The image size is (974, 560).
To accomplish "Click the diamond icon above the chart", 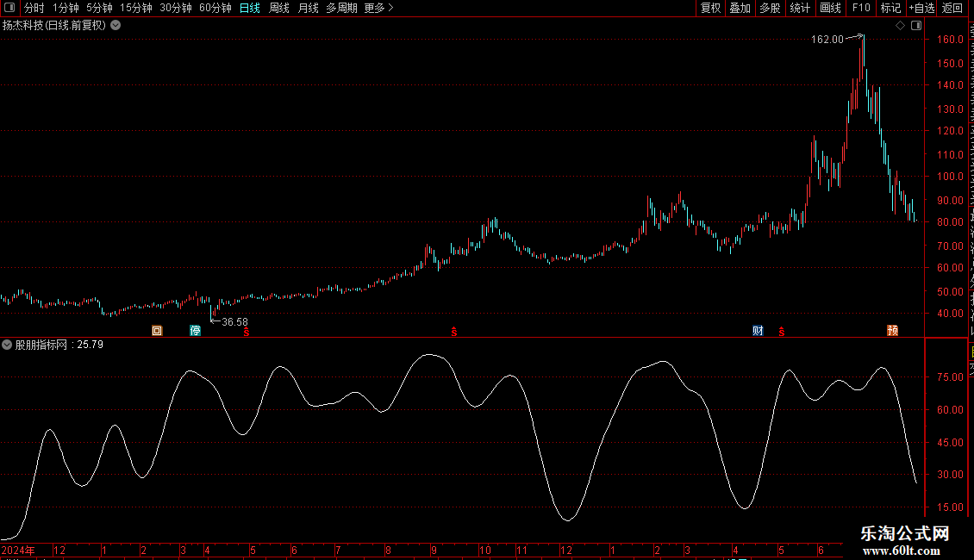I will [900, 26].
